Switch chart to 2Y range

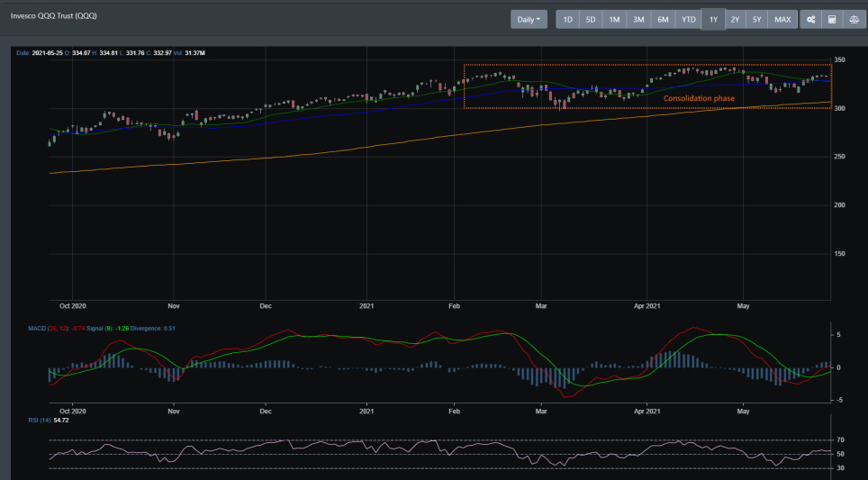point(735,20)
